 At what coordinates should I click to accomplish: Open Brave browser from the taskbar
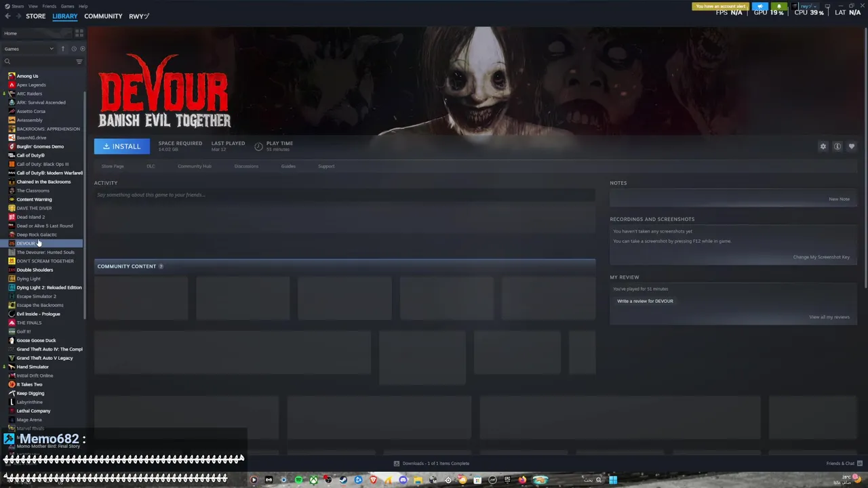(373, 480)
